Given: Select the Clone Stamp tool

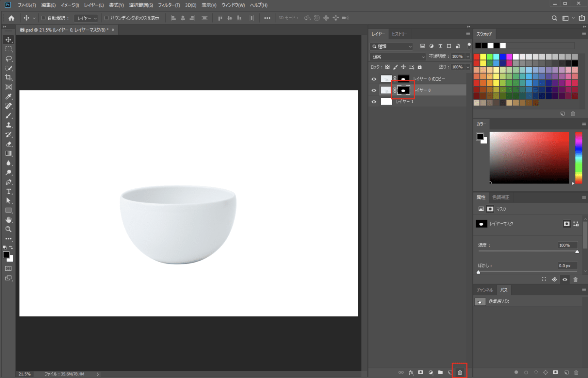Looking at the screenshot, I should click(8, 125).
